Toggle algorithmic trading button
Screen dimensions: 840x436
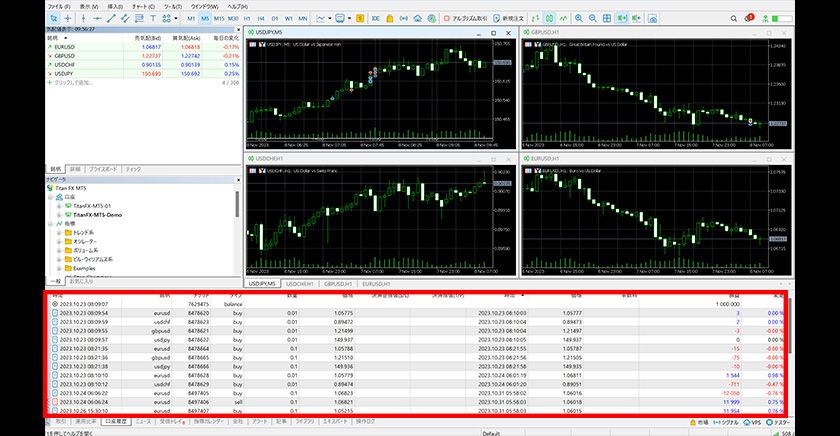[466, 18]
